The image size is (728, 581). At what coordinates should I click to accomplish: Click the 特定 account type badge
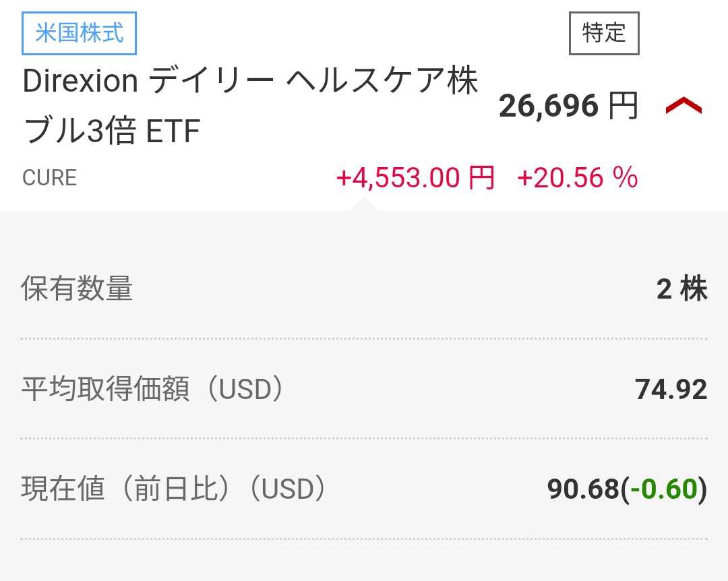[x=604, y=33]
